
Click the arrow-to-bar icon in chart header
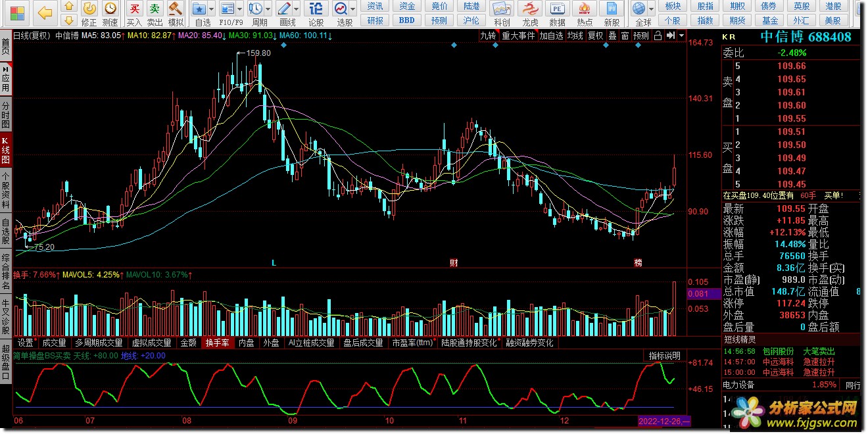coord(669,36)
